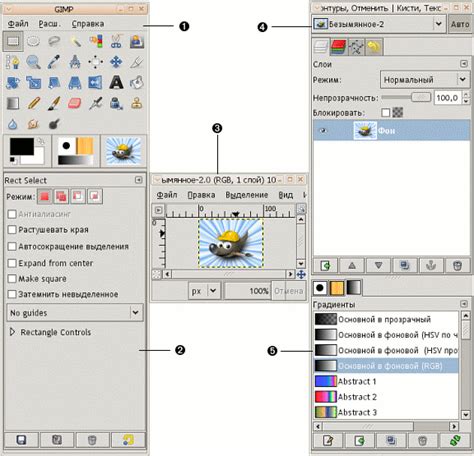
Task: Expand Rectangle Controls section
Action: click(x=12, y=332)
